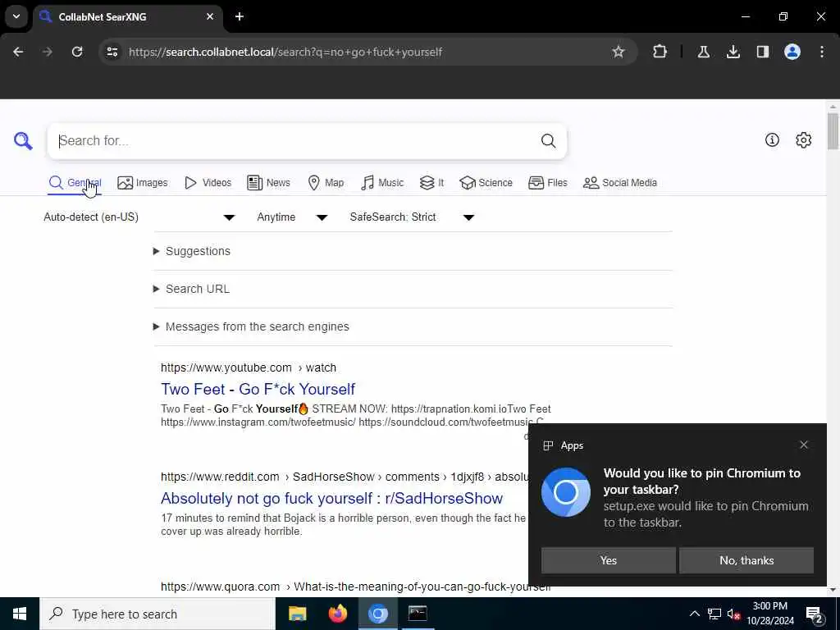Click the reddit.com result URL text
Viewport: 840px width, 630px height.
345,477
